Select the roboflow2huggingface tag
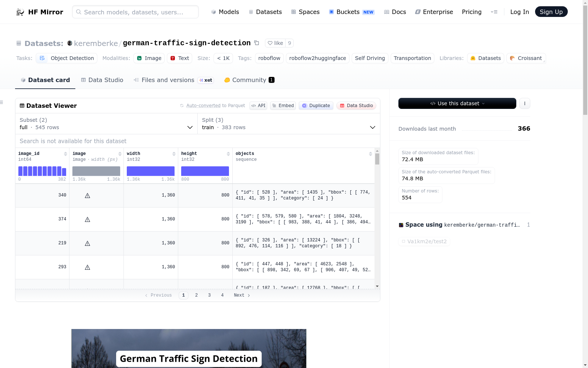 pyautogui.click(x=318, y=58)
